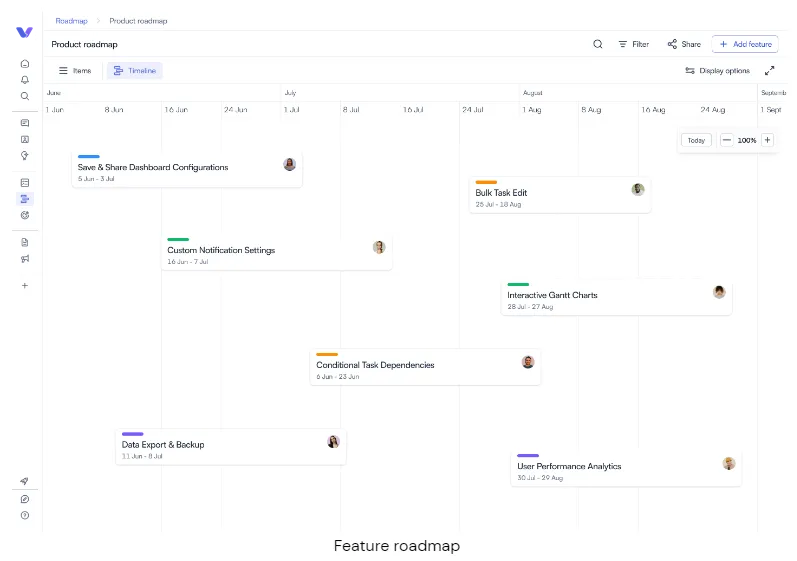797x561 pixels.
Task: Open the feedback message icon in sidebar
Action: pos(24,123)
